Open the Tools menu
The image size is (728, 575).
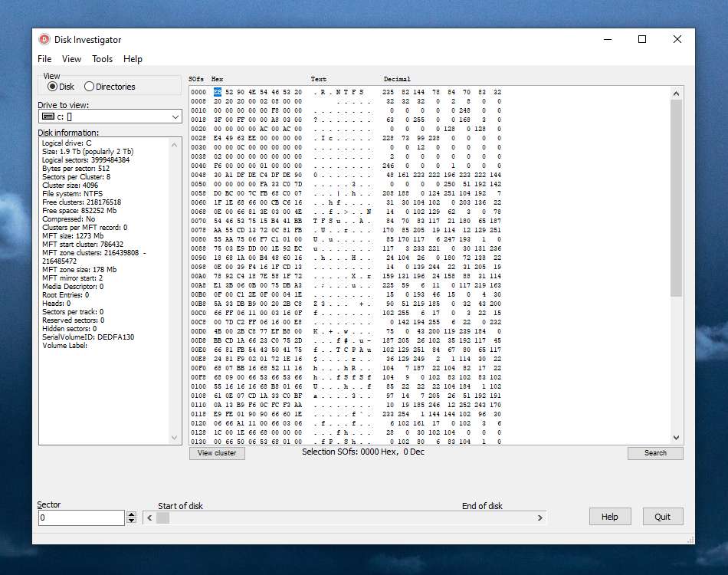(x=102, y=59)
